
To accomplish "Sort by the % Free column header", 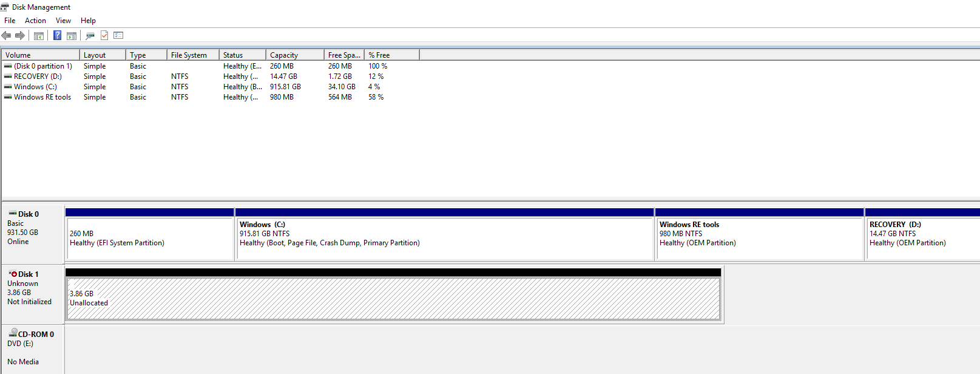I will tap(392, 55).
